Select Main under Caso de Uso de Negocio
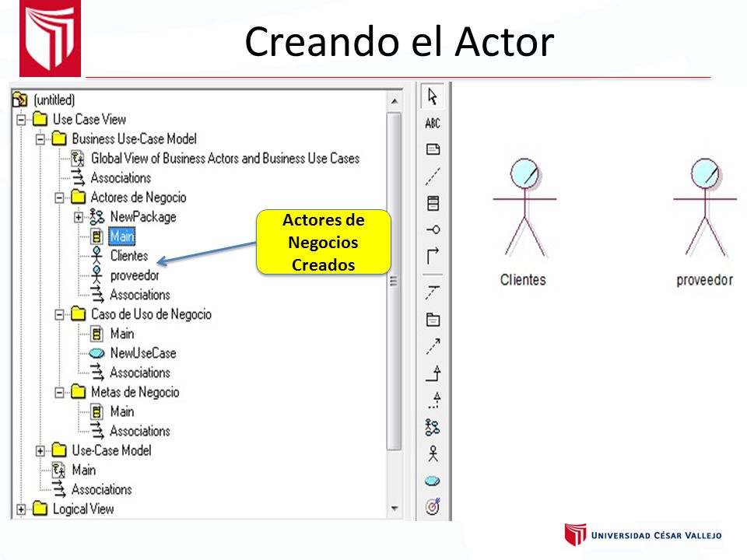The image size is (747, 560). pos(122,334)
